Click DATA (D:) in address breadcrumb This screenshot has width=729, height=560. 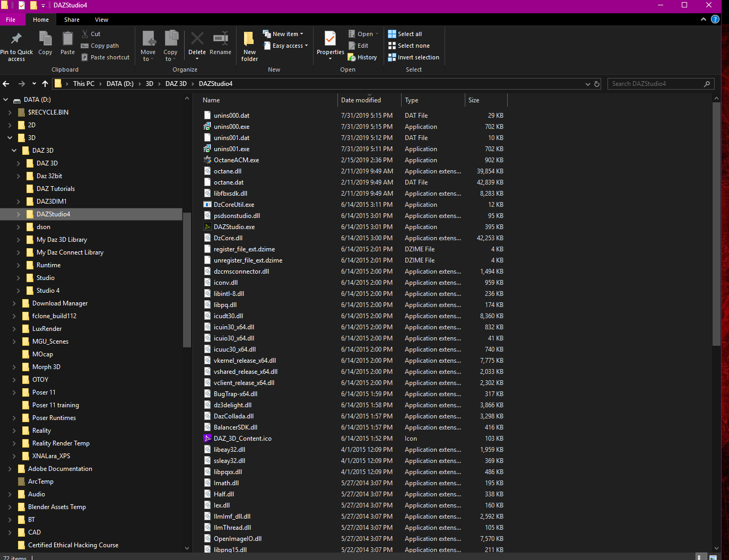click(x=120, y=84)
